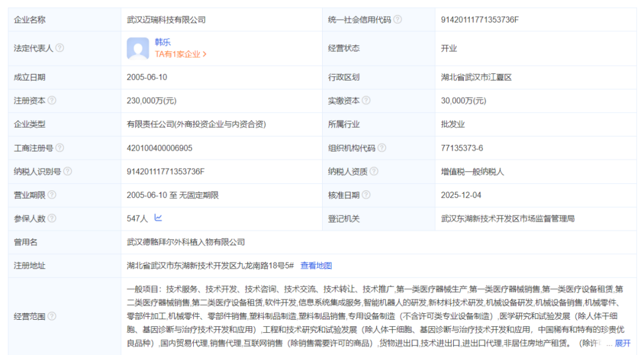The width and height of the screenshot is (644, 355).
Task: Click help icon next to 实缴资本
Action: 366,100
